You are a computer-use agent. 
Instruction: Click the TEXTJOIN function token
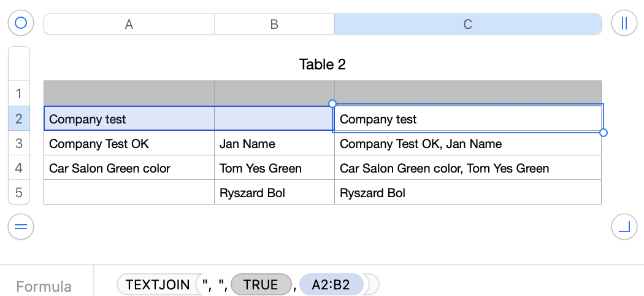[x=156, y=285]
